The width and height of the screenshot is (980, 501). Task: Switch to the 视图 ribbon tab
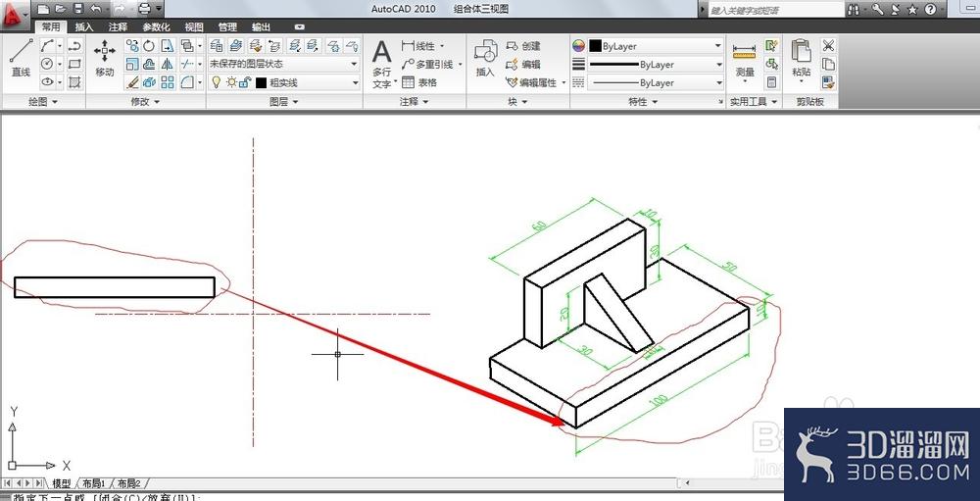coord(194,26)
